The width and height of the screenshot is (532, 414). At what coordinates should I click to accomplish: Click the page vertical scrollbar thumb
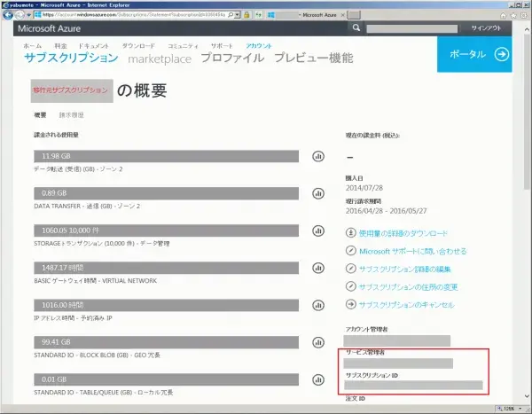point(527,112)
